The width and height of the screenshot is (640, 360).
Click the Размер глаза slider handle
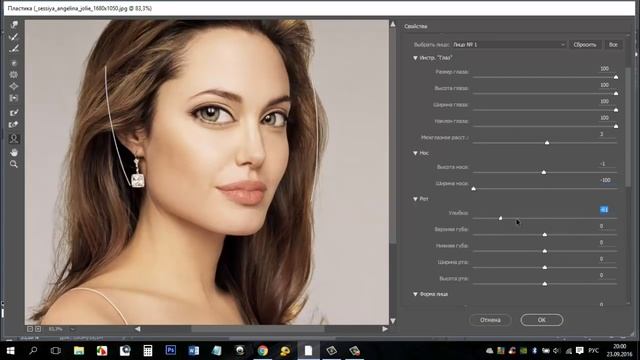point(616,77)
